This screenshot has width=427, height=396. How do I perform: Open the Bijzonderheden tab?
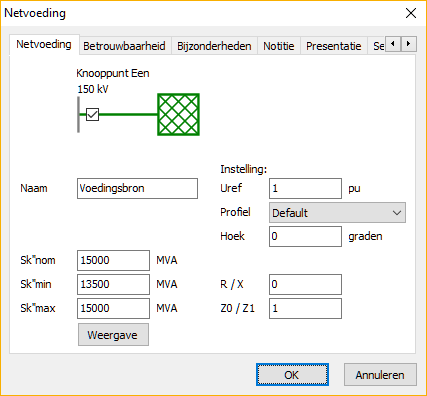214,46
